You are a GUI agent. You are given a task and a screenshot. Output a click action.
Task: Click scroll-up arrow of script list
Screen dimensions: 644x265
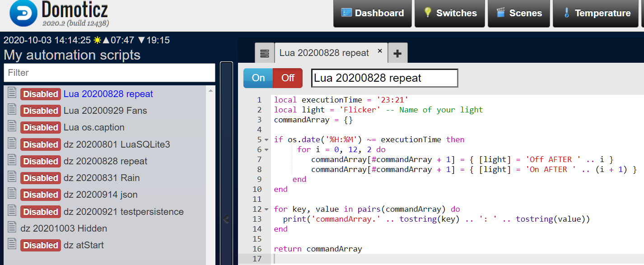[x=210, y=91]
